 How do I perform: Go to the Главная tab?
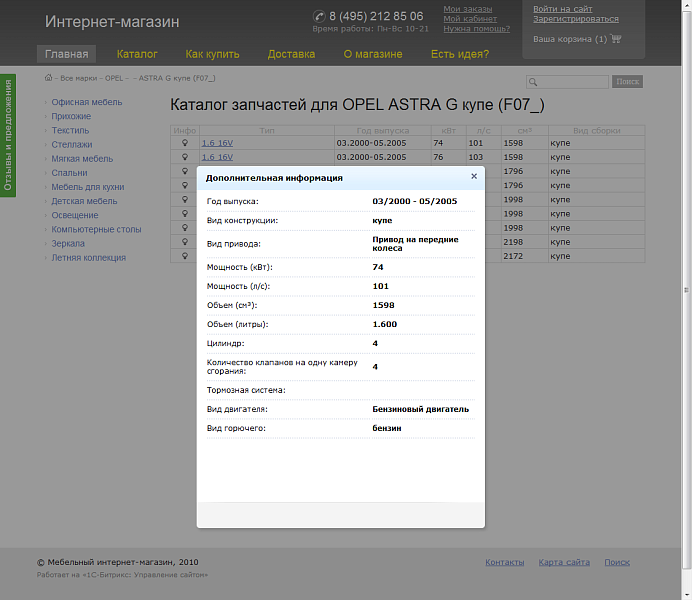66,54
